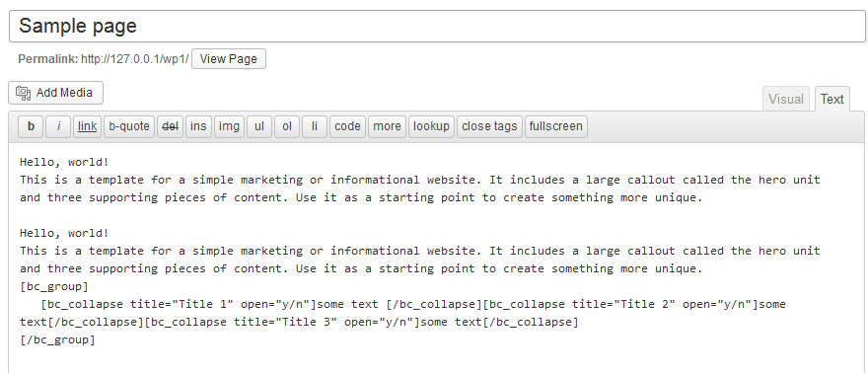Click the italic 'i' quicktag button
The width and height of the screenshot is (868, 374).
click(x=58, y=126)
